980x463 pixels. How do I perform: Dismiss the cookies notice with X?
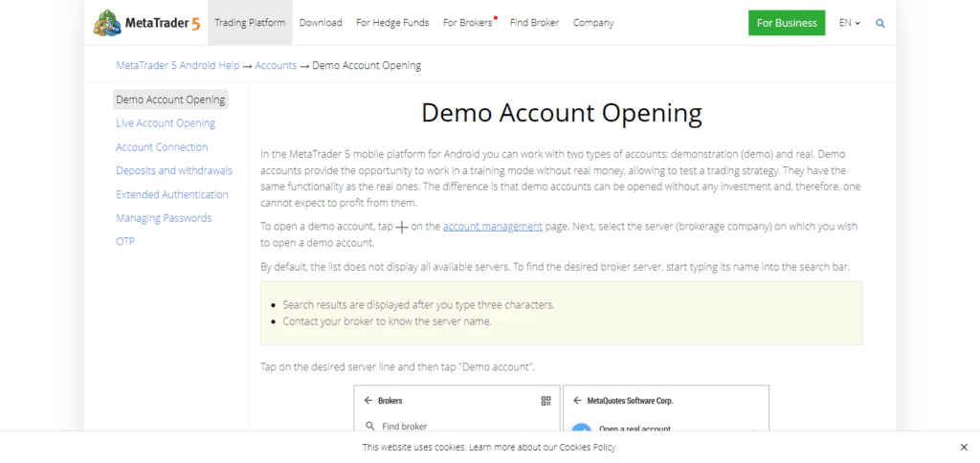(964, 448)
